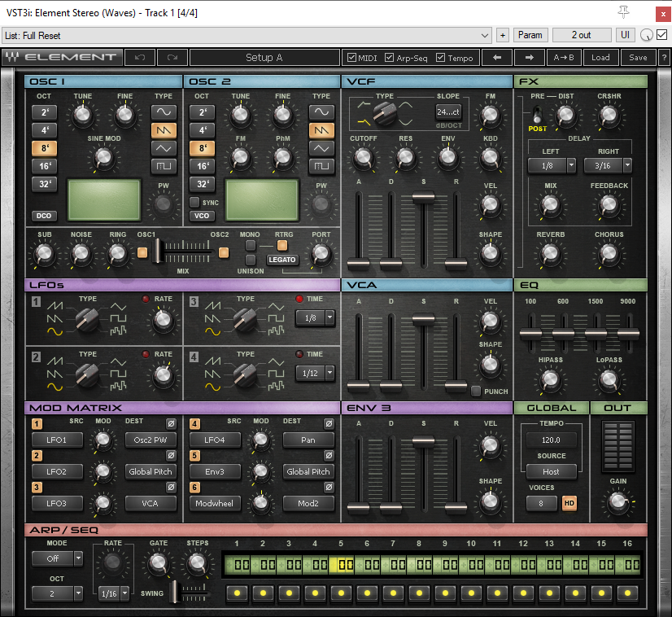Click LFO 3 sync red LED
The height and width of the screenshot is (617, 672).
coord(299,299)
